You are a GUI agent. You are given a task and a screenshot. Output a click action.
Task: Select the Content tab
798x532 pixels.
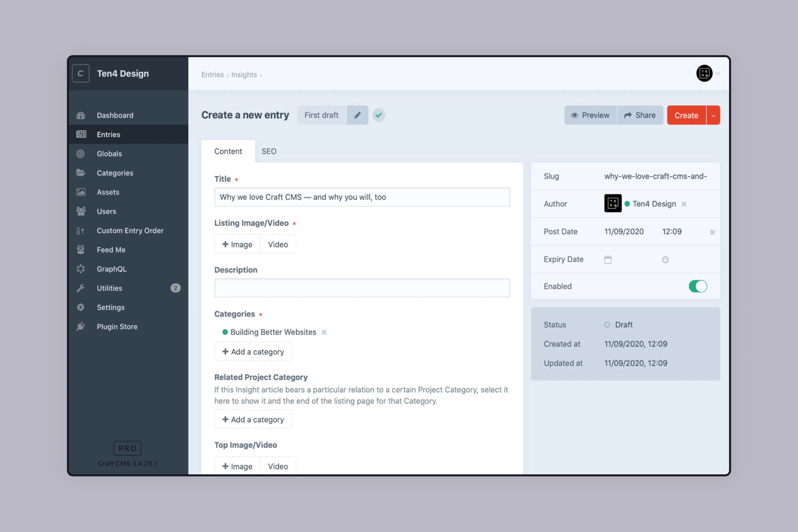point(228,151)
